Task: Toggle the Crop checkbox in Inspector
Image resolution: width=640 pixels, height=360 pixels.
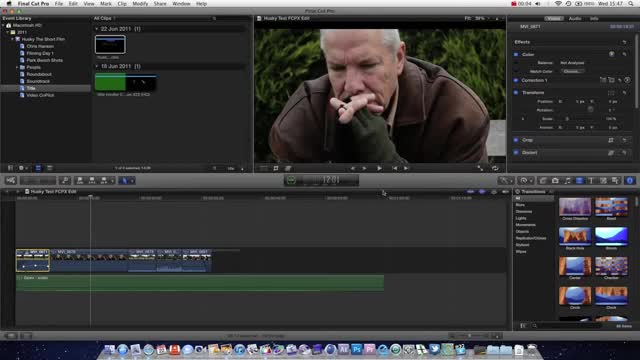Action: pyautogui.click(x=516, y=140)
